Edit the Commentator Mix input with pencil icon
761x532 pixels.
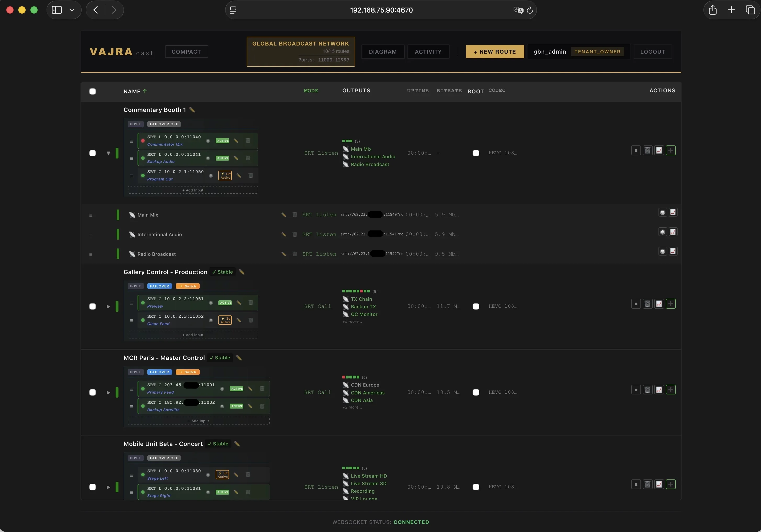[236, 140]
